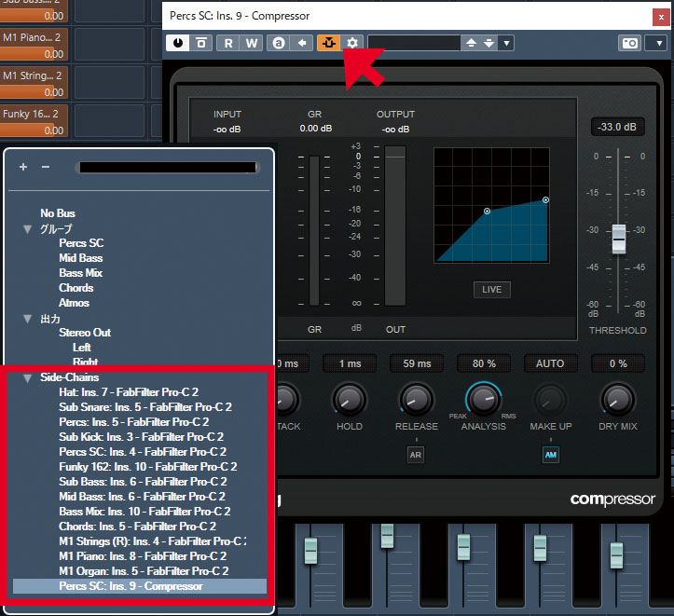
Task: Select Sub Kick: Ins. 3 side-chain
Action: click(142, 437)
